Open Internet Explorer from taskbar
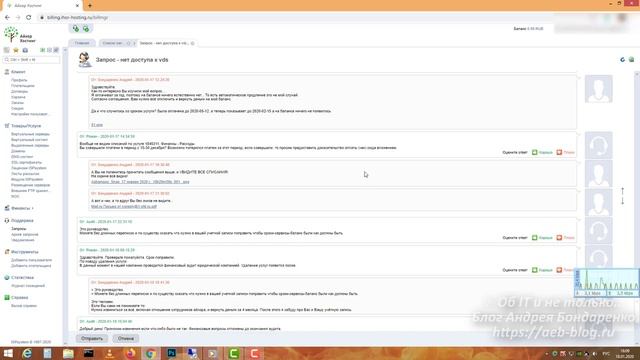Image resolution: width=640 pixels, height=360 pixels. [x=27, y=353]
